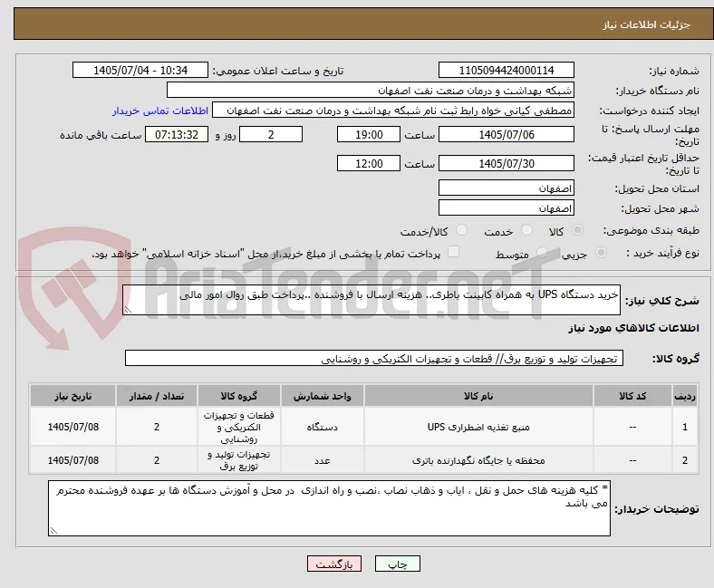Click the deadline time 19:00 field
Screen dimensions: 714x588
pyautogui.click(x=369, y=134)
